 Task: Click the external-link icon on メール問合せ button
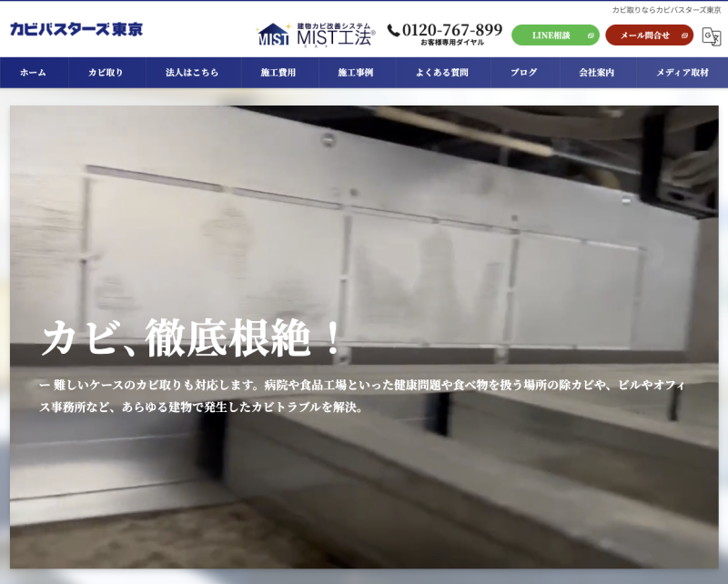tap(684, 35)
